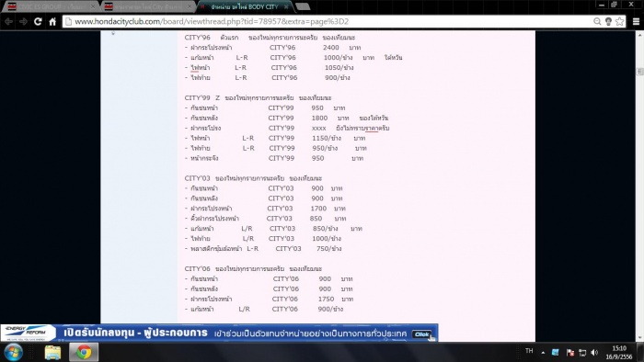The height and width of the screenshot is (362, 644).
Task: Show hidden system tray icons
Action: coord(543,352)
